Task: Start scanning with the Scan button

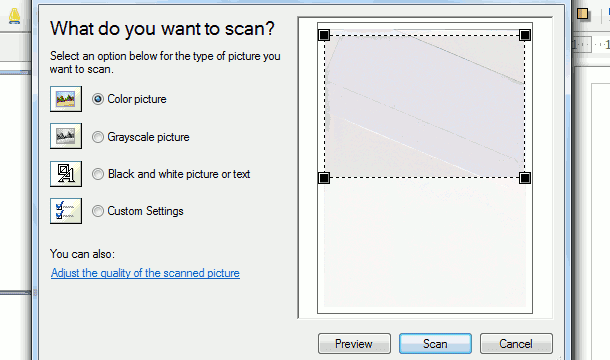Action: (x=435, y=344)
